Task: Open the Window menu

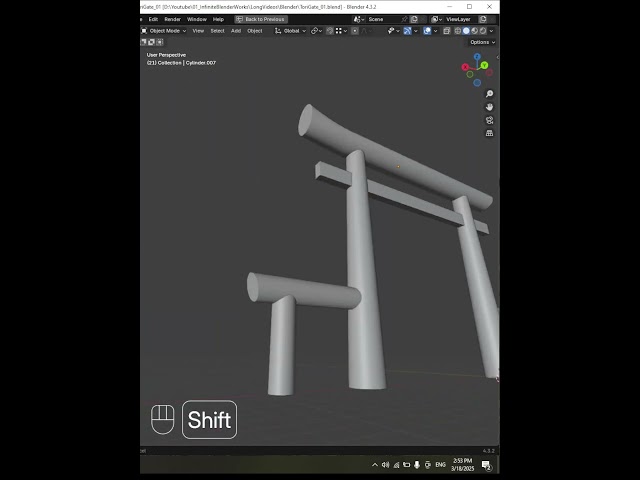Action: pyautogui.click(x=197, y=19)
